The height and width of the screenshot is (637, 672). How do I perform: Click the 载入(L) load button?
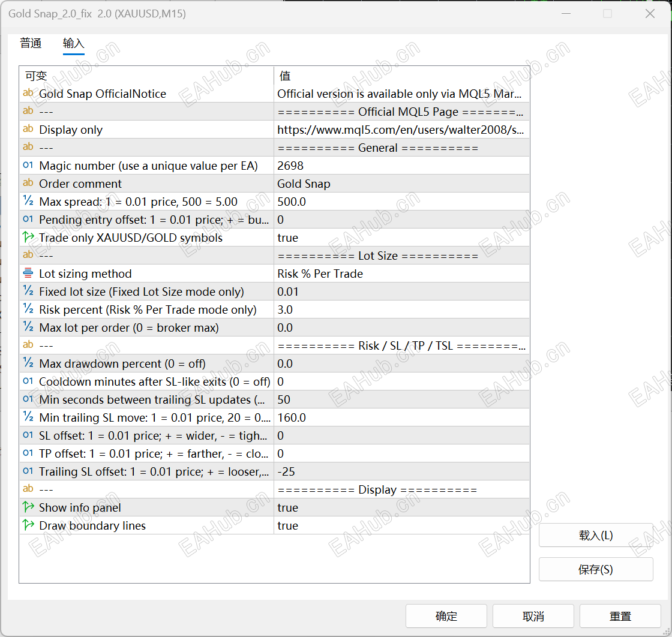click(x=596, y=535)
